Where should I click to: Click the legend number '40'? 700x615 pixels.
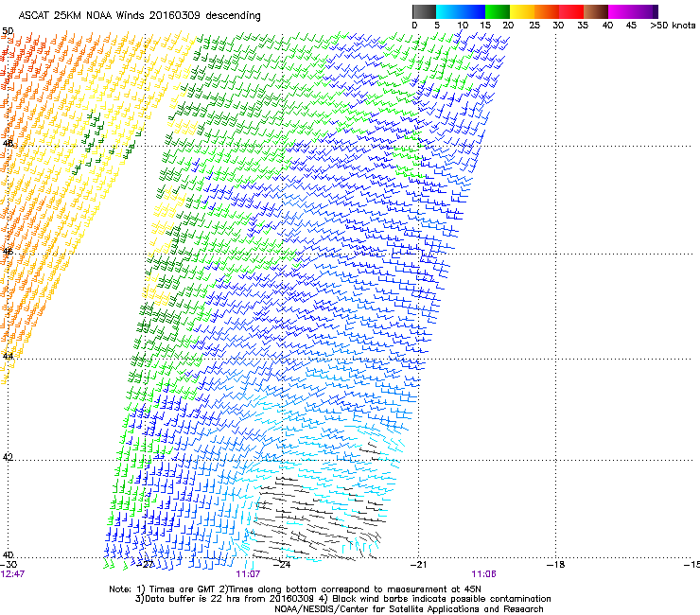[x=607, y=25]
